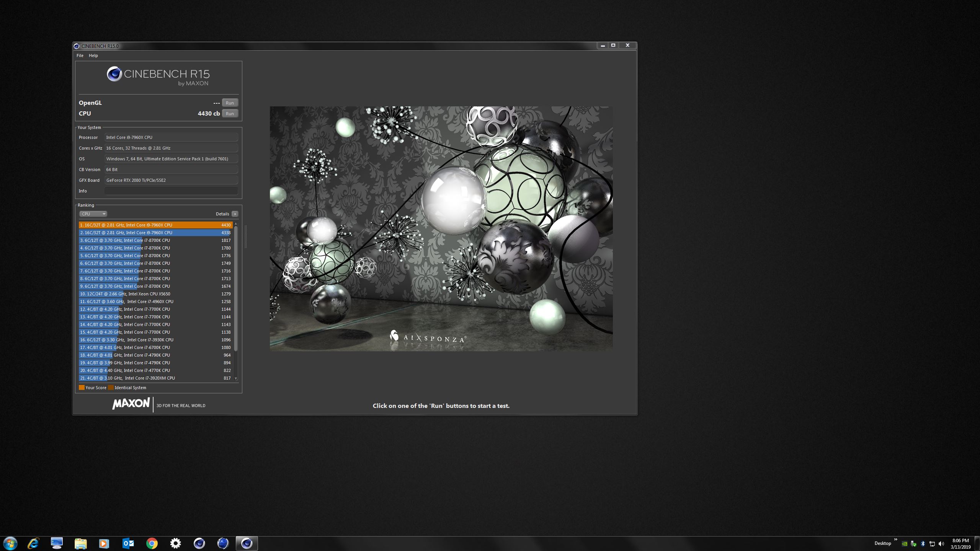The image size is (980, 551).
Task: Open the Help menu
Action: point(93,55)
